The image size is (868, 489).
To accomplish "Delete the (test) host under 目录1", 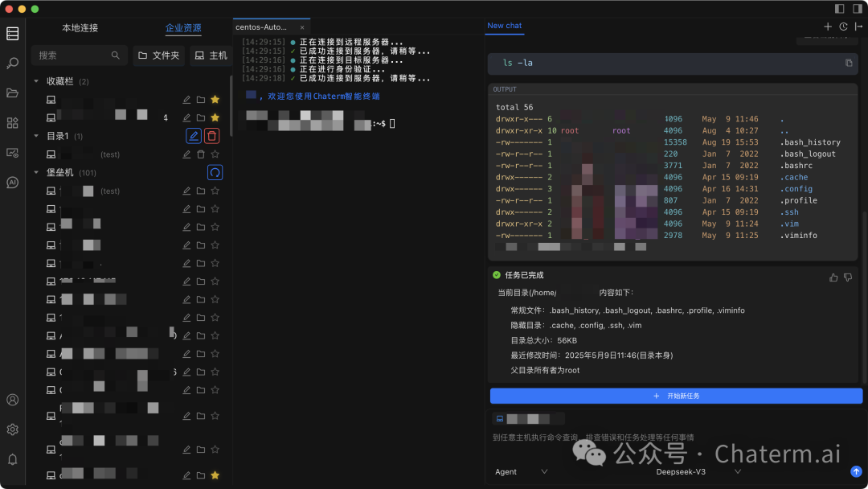I will click(201, 154).
